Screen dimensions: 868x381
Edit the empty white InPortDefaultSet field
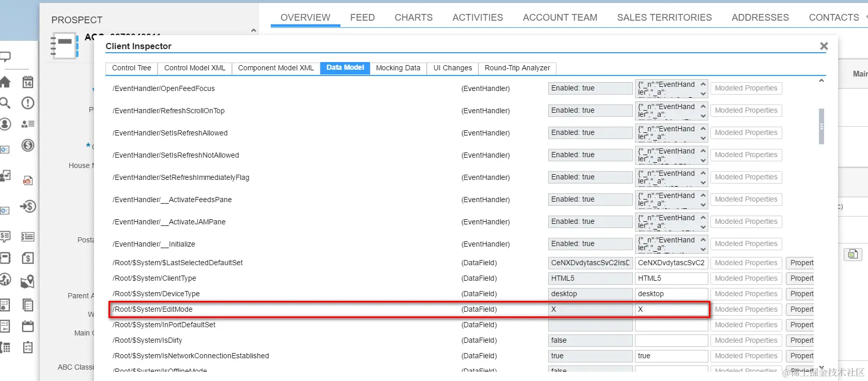(671, 325)
